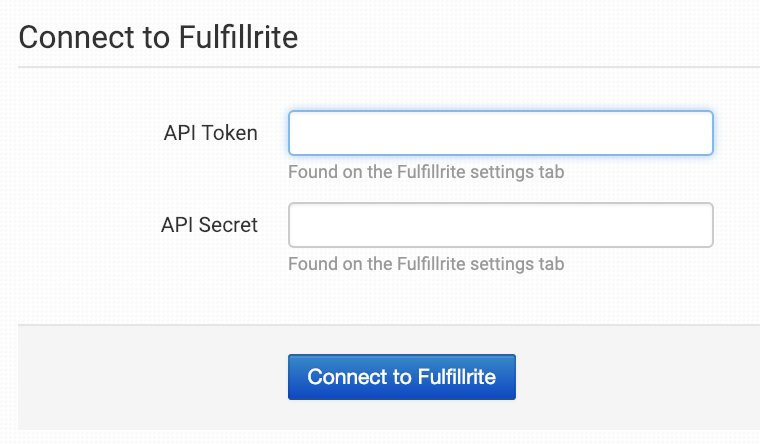
Task: Click the API Secret label
Action: click(209, 225)
